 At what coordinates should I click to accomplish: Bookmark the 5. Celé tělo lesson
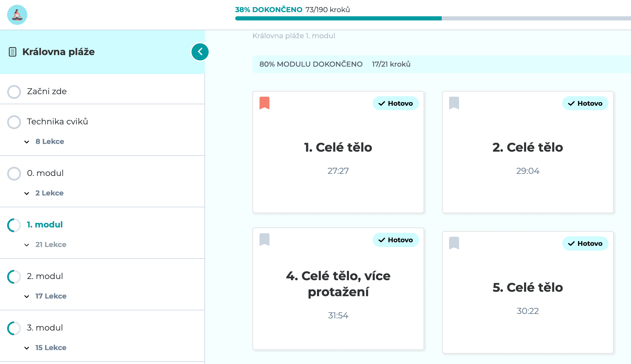pyautogui.click(x=454, y=243)
